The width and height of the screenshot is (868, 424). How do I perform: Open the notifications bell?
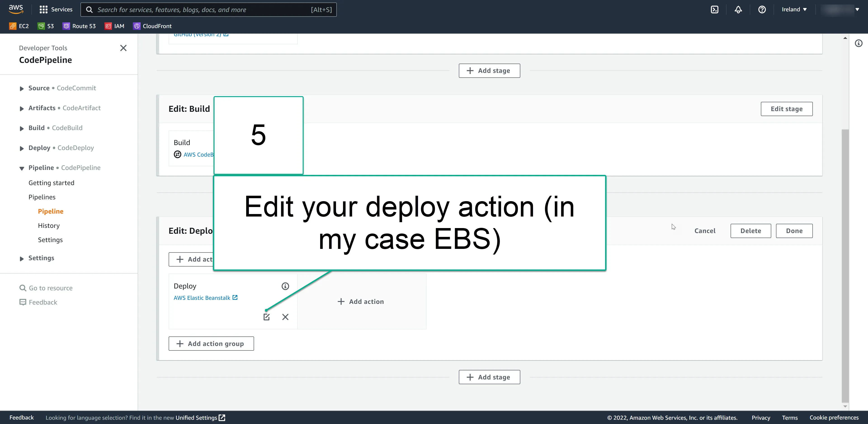click(738, 10)
